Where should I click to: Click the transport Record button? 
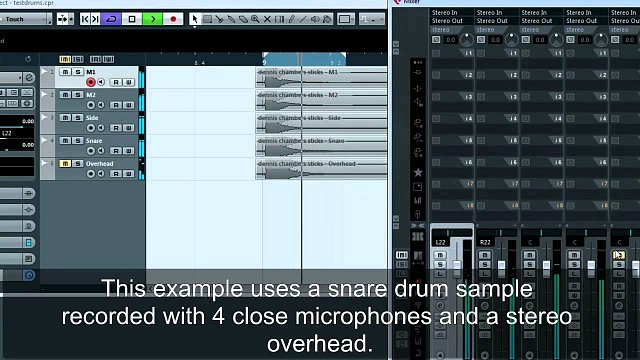pyautogui.click(x=173, y=19)
